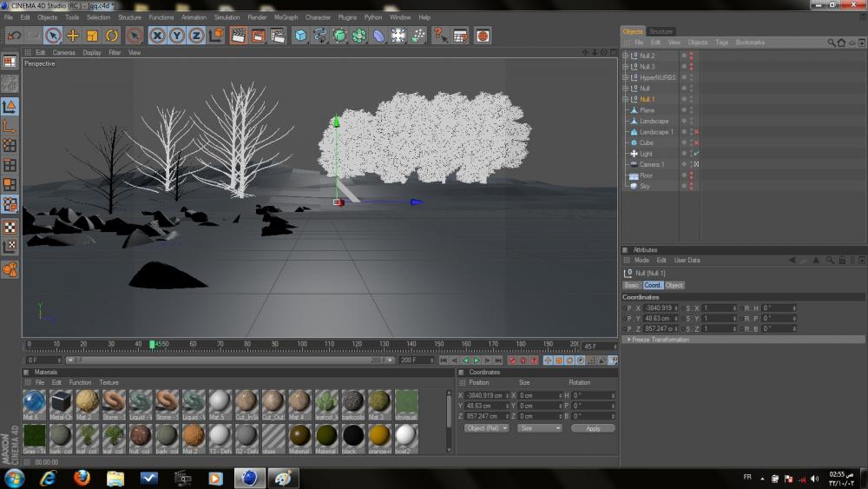Select the Rotate tool icon

[x=112, y=36]
